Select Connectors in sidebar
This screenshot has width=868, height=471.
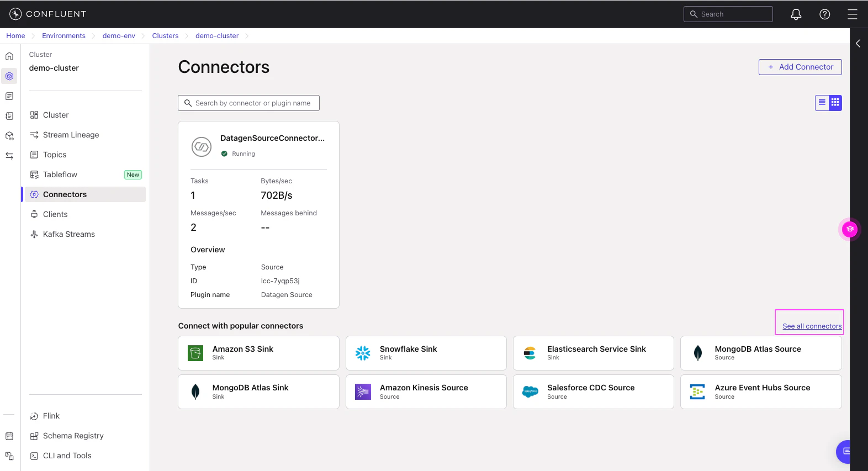[85, 194]
